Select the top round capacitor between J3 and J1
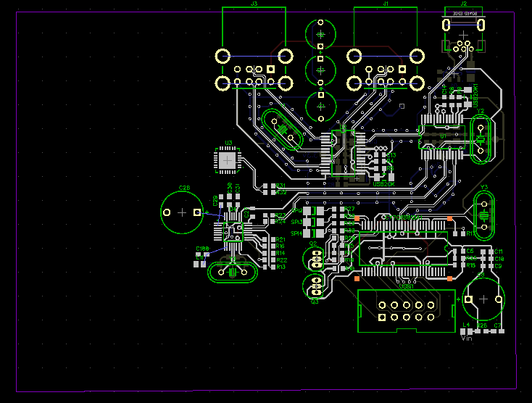Screen dimensions: 532x403 click(320, 34)
